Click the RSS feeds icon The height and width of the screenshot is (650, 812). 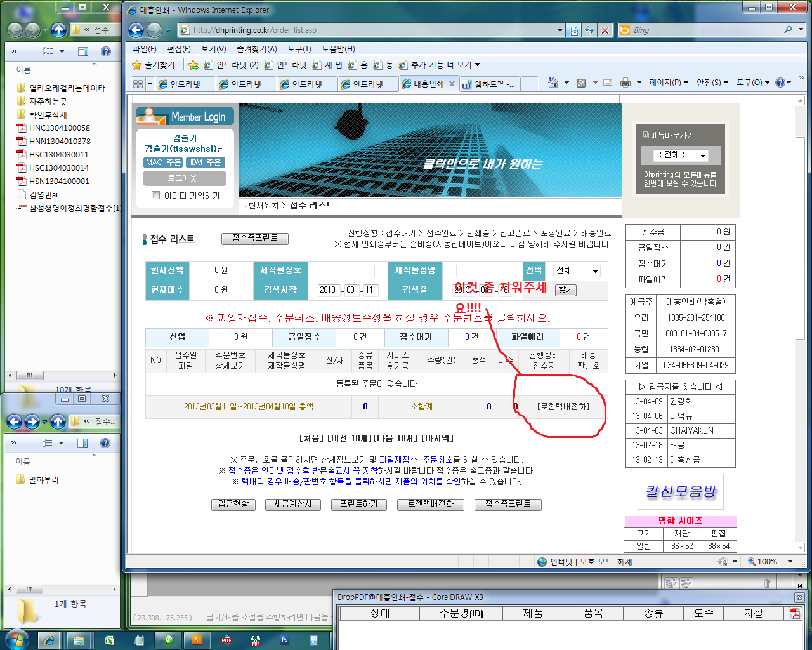click(x=581, y=83)
